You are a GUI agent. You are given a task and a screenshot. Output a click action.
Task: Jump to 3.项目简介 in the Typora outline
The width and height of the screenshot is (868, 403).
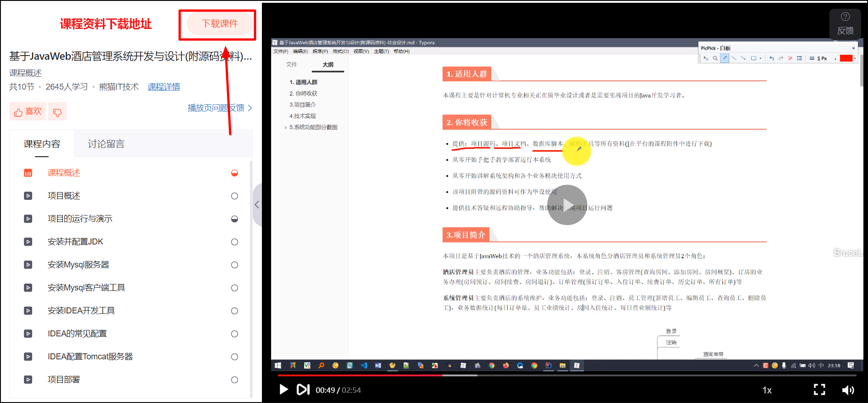302,105
